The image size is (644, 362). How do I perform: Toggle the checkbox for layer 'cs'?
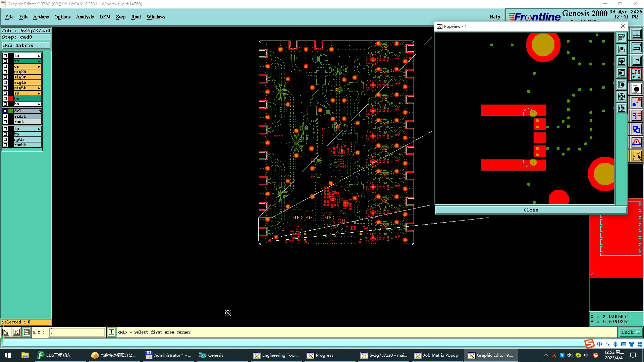[x=5, y=66]
